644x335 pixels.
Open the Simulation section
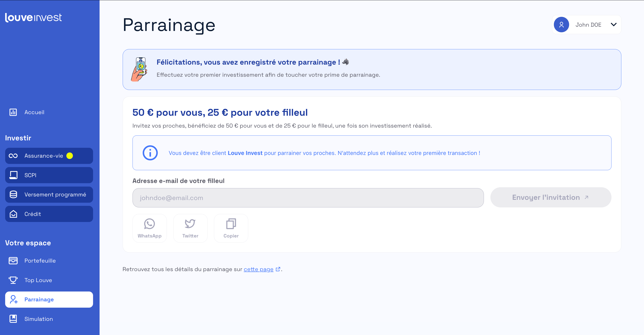pos(39,319)
